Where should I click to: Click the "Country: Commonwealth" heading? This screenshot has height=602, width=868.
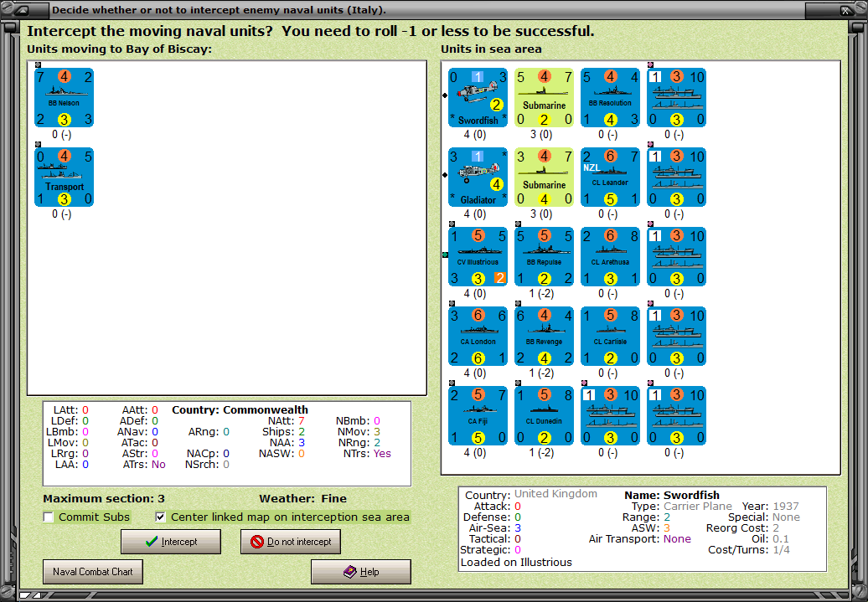[x=240, y=410]
